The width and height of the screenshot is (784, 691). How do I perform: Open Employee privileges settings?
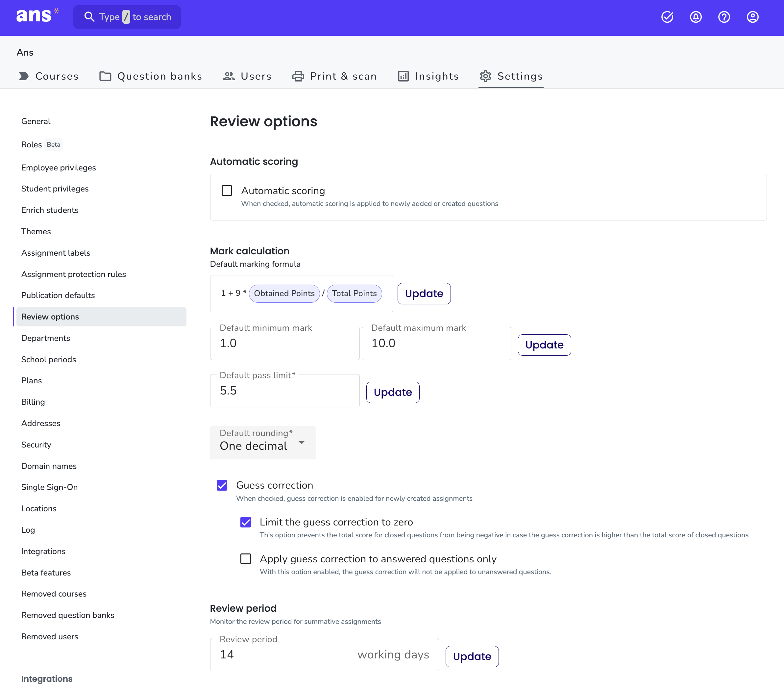pos(58,168)
